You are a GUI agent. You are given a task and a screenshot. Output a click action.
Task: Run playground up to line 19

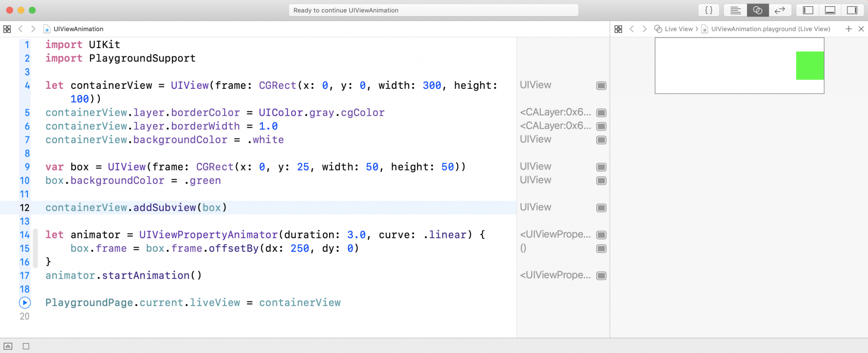coord(25,303)
